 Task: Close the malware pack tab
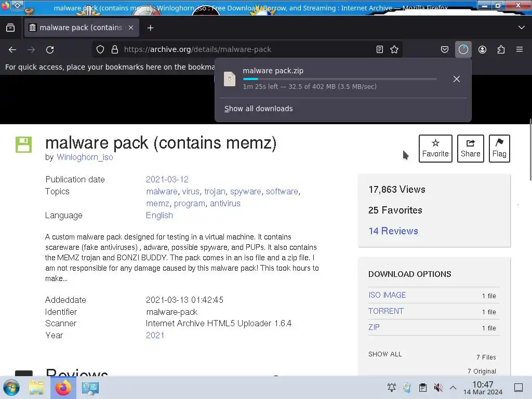(x=131, y=28)
